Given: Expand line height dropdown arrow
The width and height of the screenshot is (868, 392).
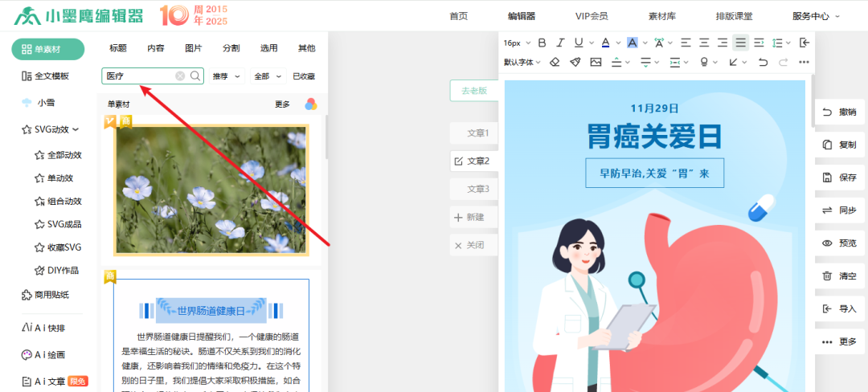Looking at the screenshot, I should click(x=789, y=43).
